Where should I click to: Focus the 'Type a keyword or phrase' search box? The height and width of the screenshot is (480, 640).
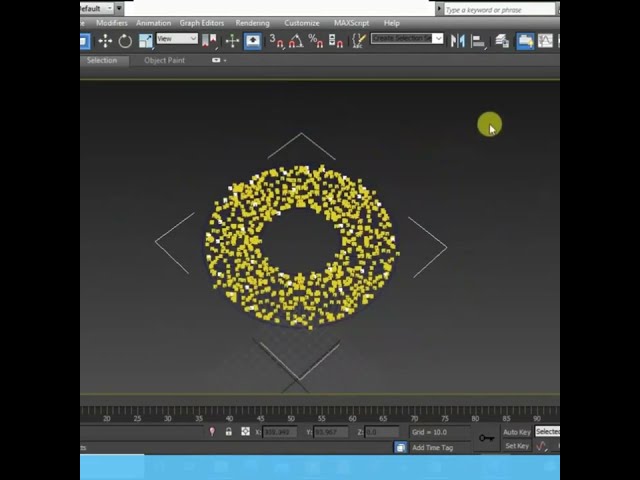coord(499,9)
